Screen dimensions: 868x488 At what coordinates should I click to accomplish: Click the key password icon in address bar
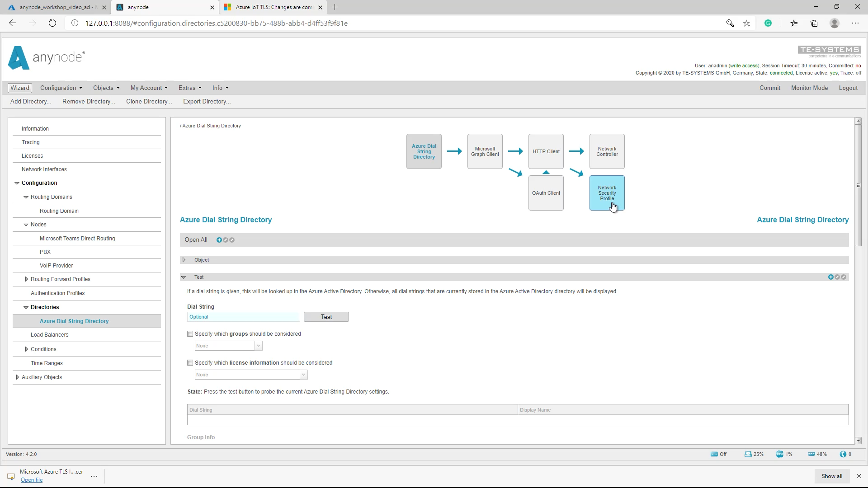tap(730, 23)
